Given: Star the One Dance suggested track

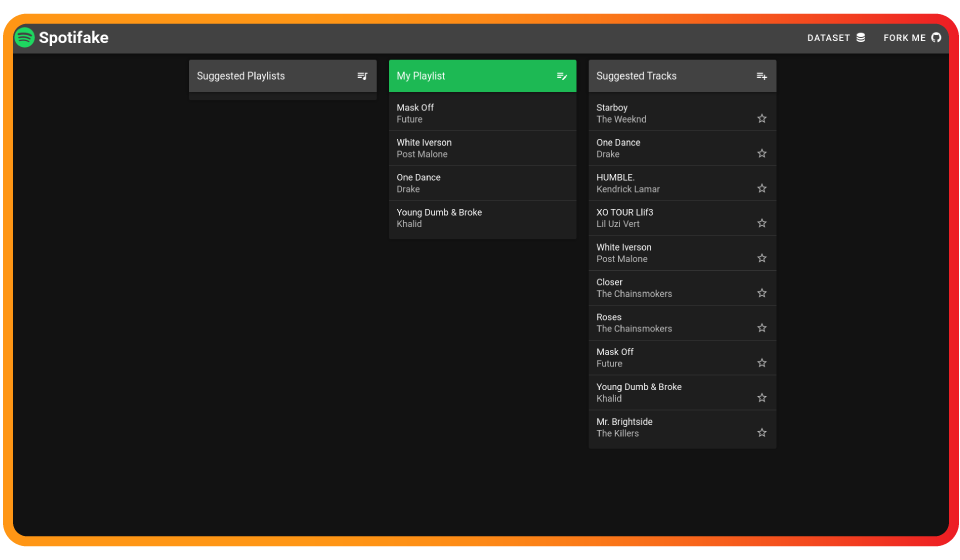Looking at the screenshot, I should click(x=762, y=154).
